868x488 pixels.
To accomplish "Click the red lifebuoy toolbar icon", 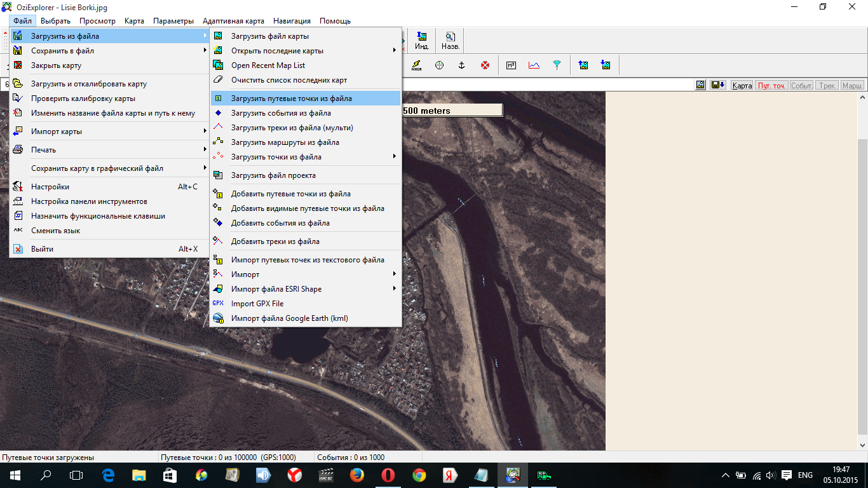I will [485, 65].
